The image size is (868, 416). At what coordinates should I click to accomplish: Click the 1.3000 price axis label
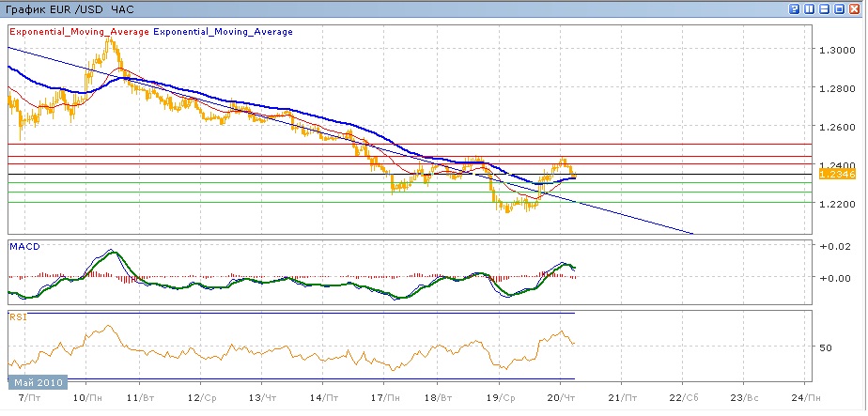[836, 50]
